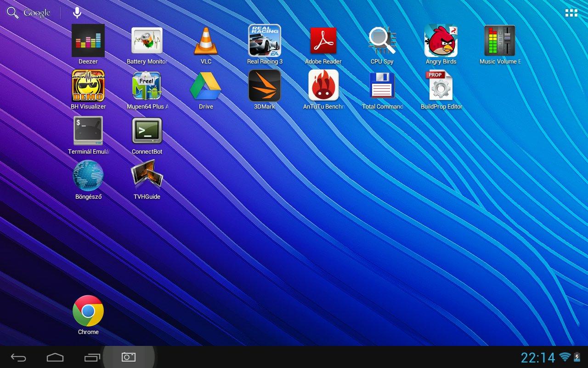Open VLC media player
588x368 pixels.
206,44
